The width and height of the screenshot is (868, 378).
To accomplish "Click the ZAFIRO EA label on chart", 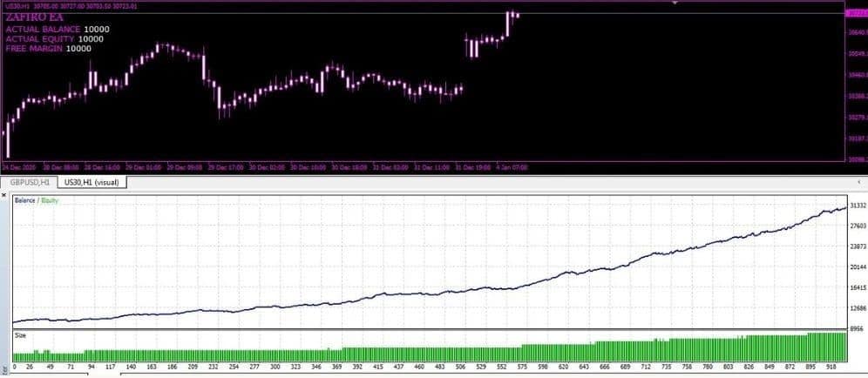I will pyautogui.click(x=34, y=17).
